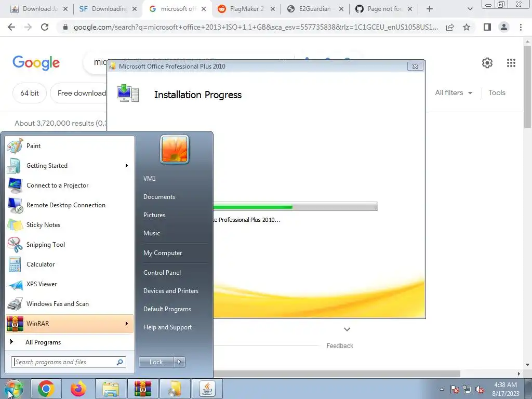Click the user account picture
The image size is (532, 399).
pyautogui.click(x=175, y=149)
